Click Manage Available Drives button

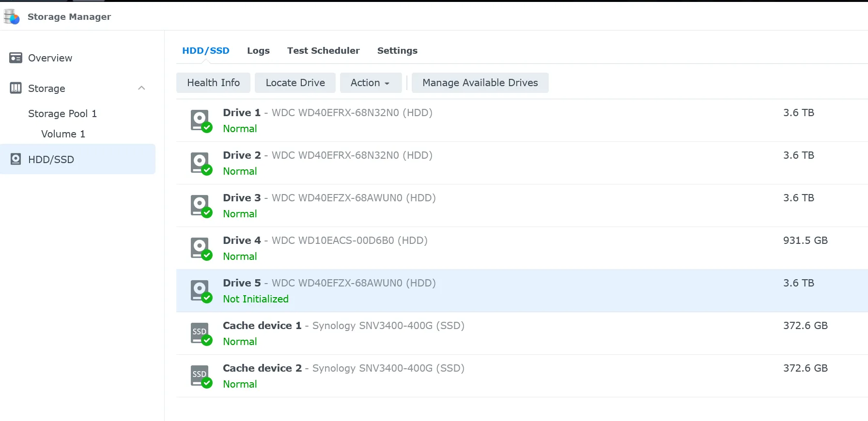480,83
